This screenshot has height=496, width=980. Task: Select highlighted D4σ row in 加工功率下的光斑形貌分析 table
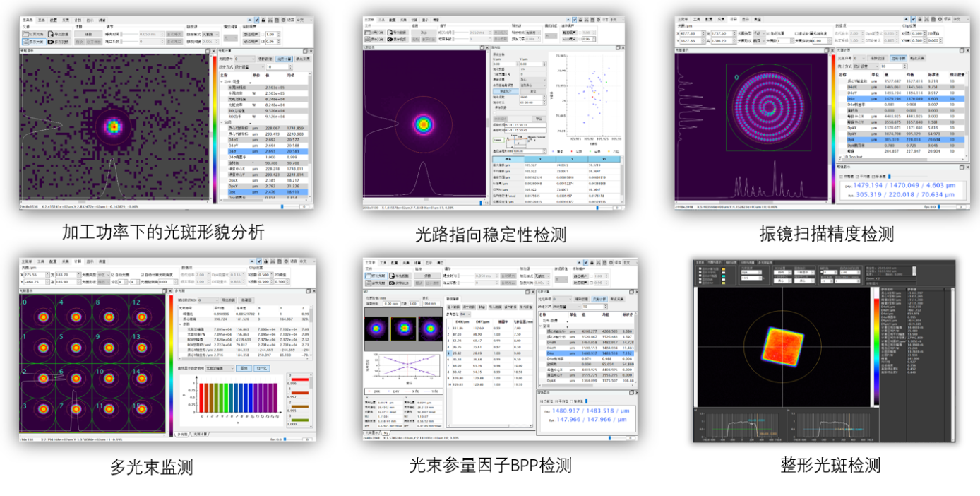pos(268,151)
